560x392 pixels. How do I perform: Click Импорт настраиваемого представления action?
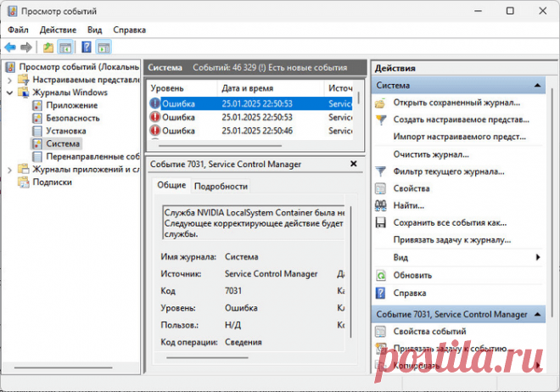point(459,137)
